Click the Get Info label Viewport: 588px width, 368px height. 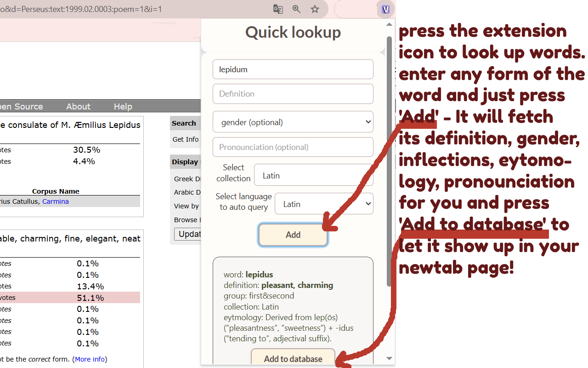pyautogui.click(x=186, y=139)
